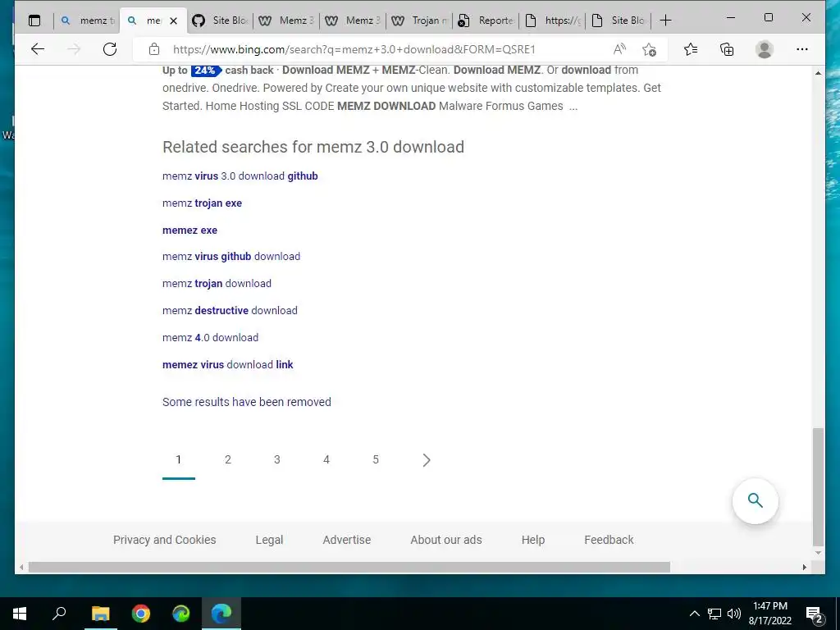Open related search memez exe
The width and height of the screenshot is (840, 630).
189,231
